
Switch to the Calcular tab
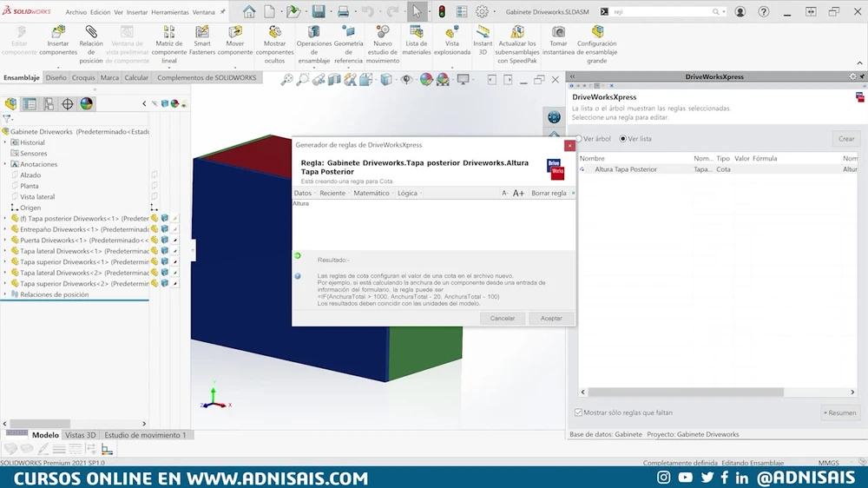[x=136, y=77]
